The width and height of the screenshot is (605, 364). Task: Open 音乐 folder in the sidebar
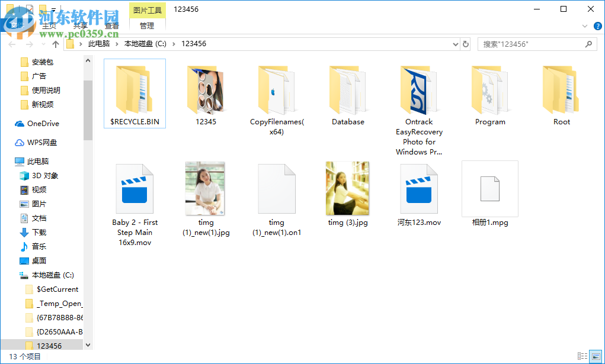coord(33,246)
